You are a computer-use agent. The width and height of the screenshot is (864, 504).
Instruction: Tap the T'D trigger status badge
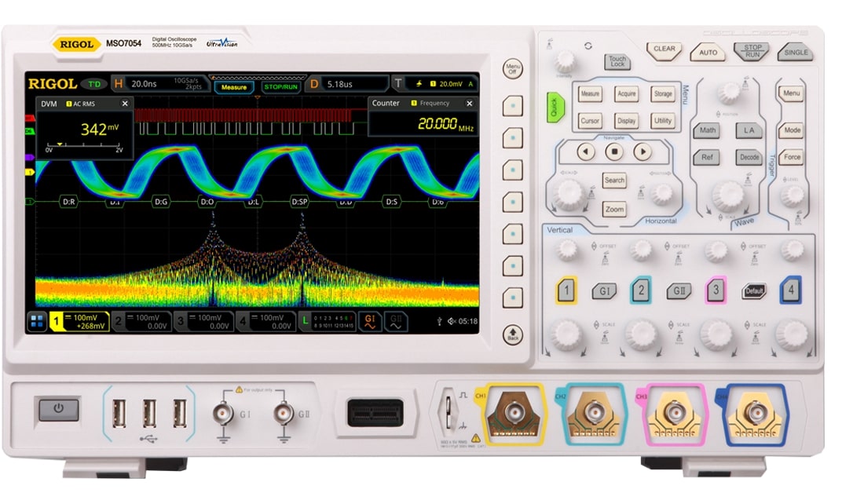point(94,84)
